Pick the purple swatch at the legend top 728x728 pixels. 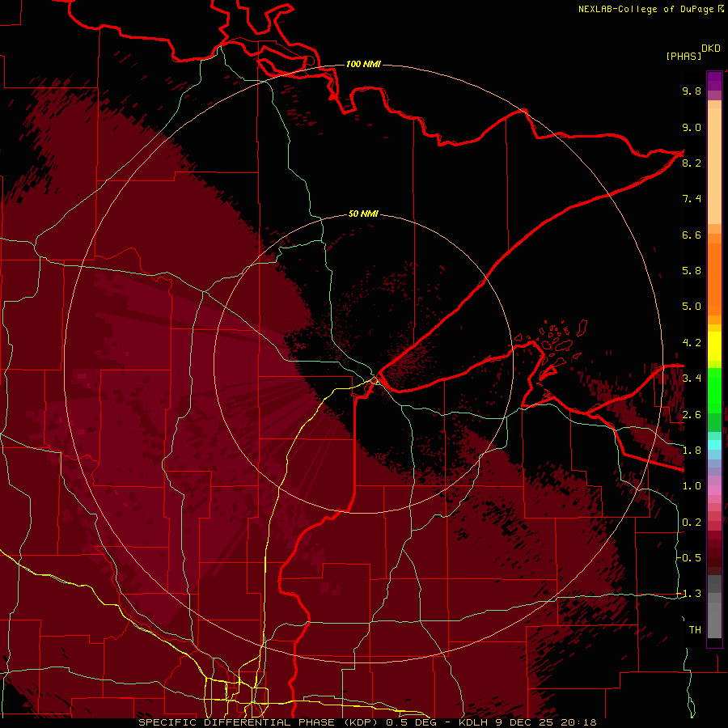coord(714,81)
